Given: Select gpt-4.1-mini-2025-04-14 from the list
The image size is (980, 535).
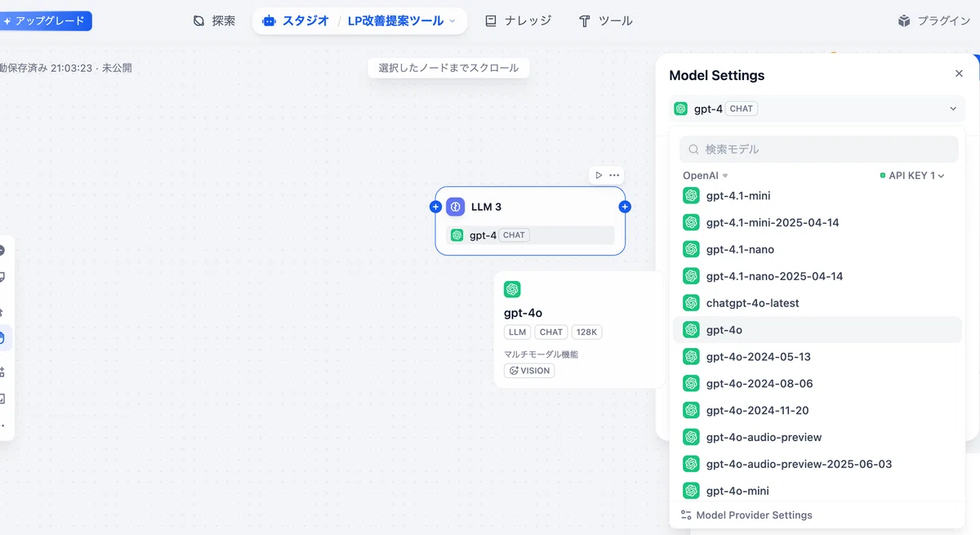Looking at the screenshot, I should (817, 222).
